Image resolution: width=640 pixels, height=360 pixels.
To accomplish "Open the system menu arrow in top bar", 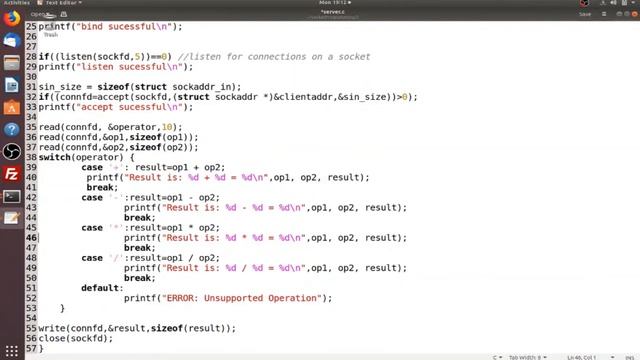I will [x=633, y=3].
